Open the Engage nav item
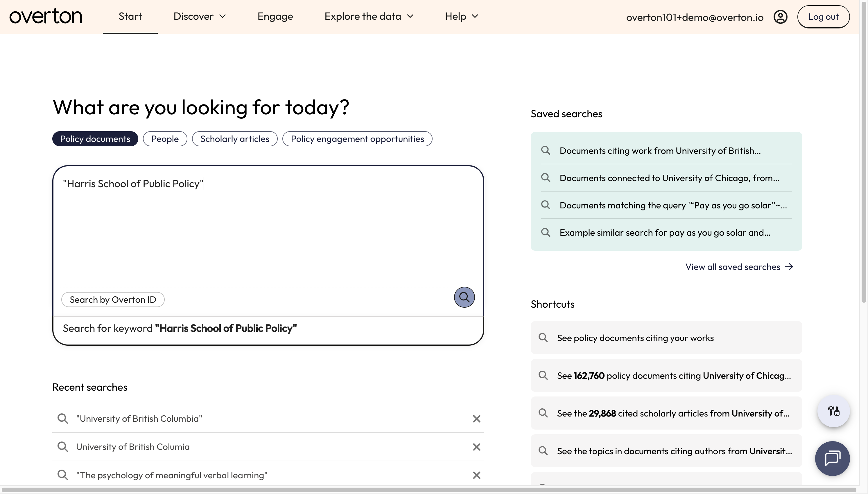This screenshot has width=868, height=494. [275, 16]
